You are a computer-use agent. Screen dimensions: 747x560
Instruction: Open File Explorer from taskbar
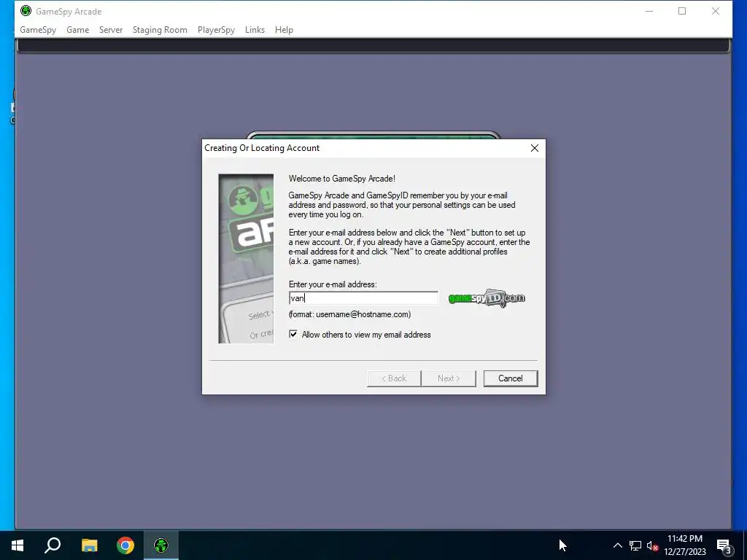tap(89, 545)
